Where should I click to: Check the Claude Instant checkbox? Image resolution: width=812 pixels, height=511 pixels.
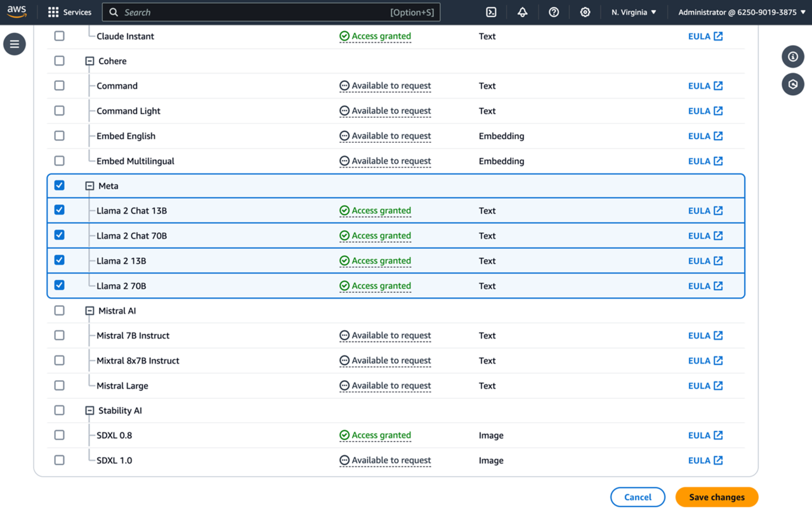pyautogui.click(x=60, y=36)
